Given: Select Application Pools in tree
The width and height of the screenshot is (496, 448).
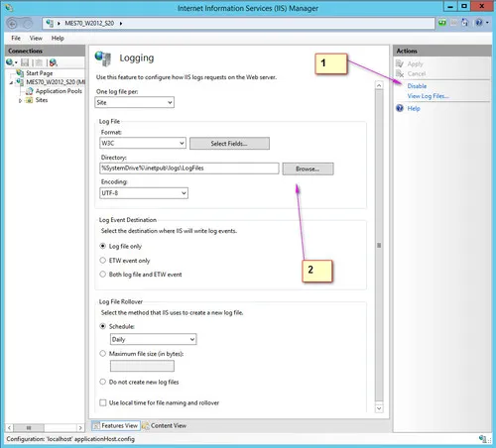Looking at the screenshot, I should pyautogui.click(x=59, y=91).
